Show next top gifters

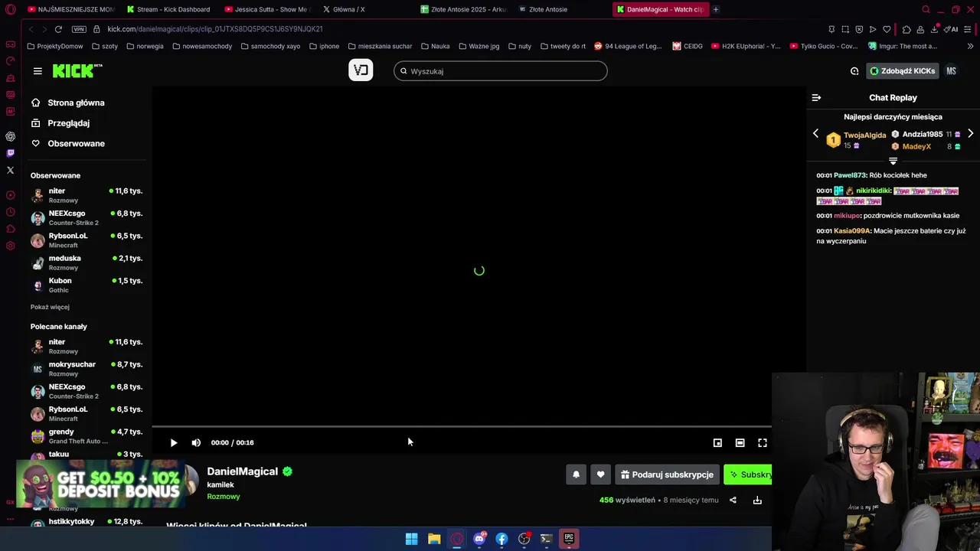coord(970,134)
